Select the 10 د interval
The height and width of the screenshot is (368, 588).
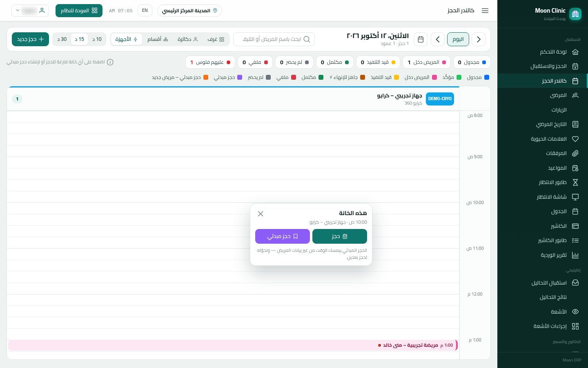point(97,39)
